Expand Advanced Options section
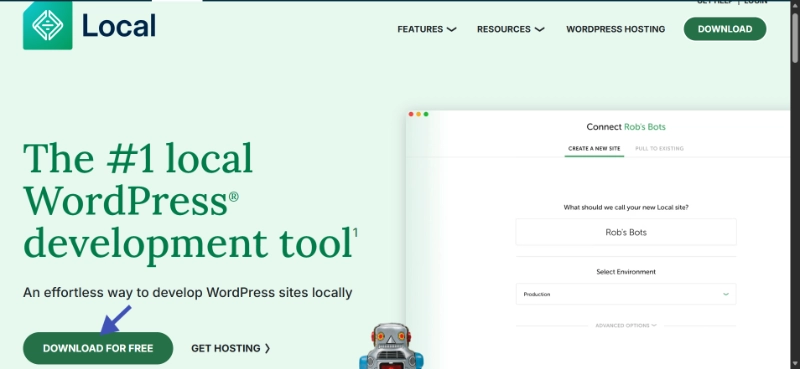The height and width of the screenshot is (369, 800). (x=626, y=325)
